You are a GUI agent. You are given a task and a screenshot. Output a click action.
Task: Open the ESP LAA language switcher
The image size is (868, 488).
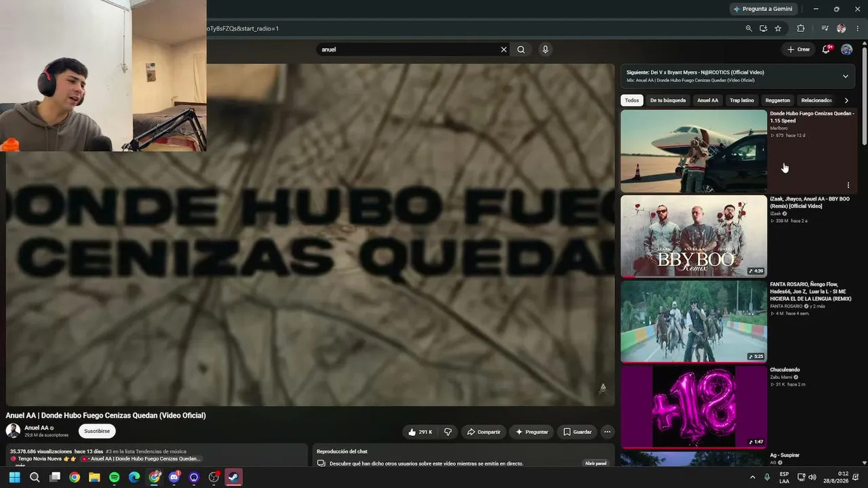pyautogui.click(x=784, y=477)
